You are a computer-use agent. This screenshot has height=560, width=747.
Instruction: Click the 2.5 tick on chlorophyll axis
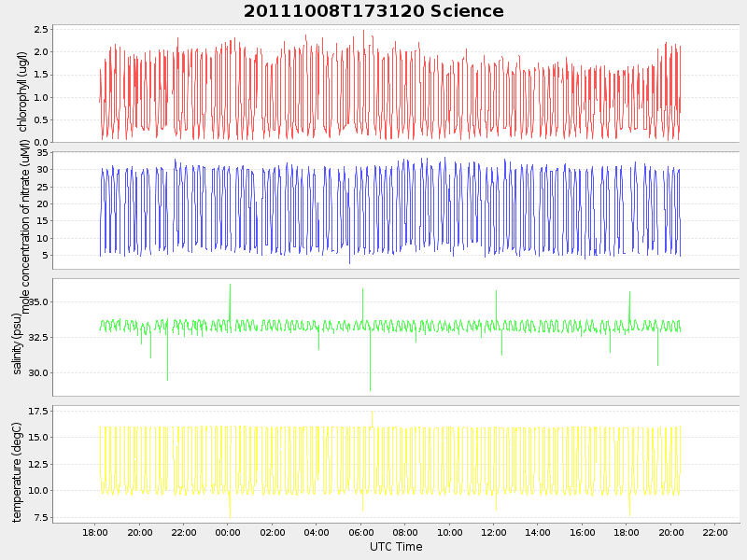point(41,30)
